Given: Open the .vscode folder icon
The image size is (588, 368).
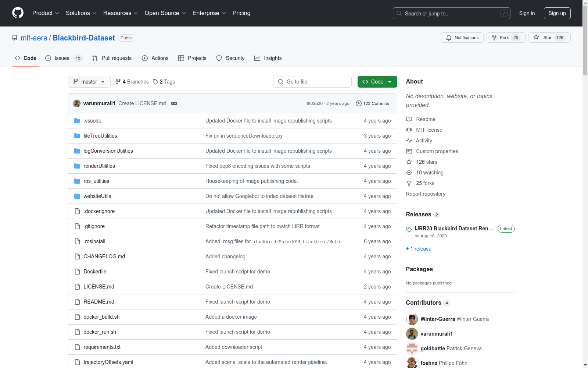Looking at the screenshot, I should click(77, 121).
